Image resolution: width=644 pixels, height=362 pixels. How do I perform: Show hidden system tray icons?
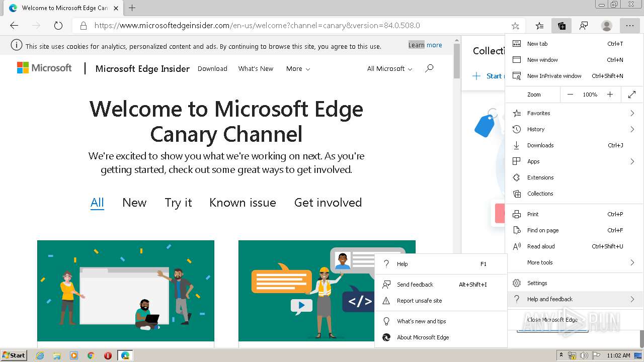tap(561, 355)
